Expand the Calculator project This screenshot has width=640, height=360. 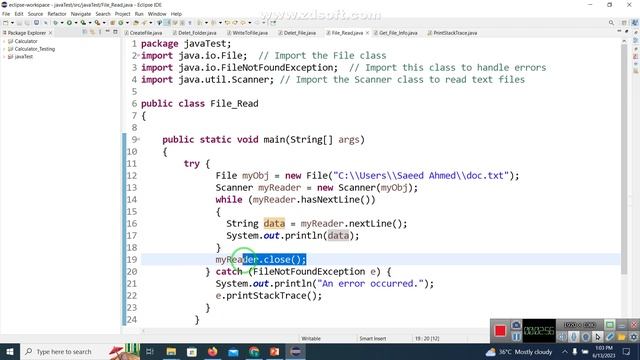4,41
